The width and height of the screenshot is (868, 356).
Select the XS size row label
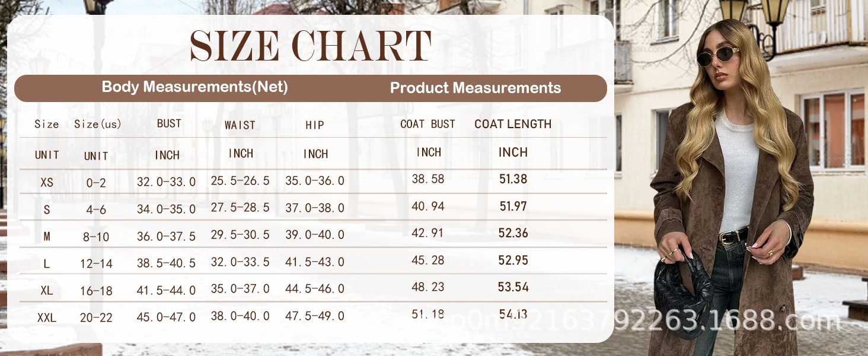coord(47,183)
